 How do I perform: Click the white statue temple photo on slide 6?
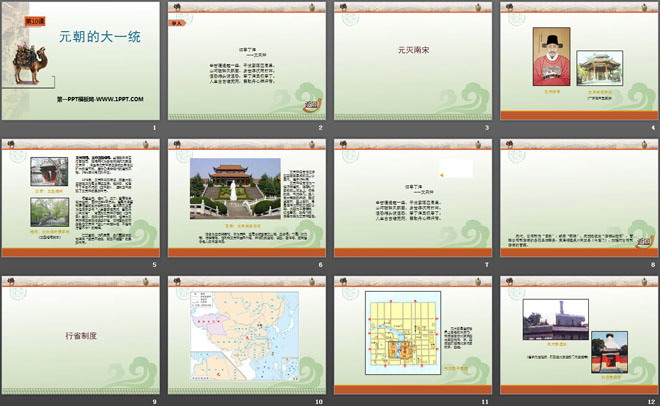[x=235, y=188]
